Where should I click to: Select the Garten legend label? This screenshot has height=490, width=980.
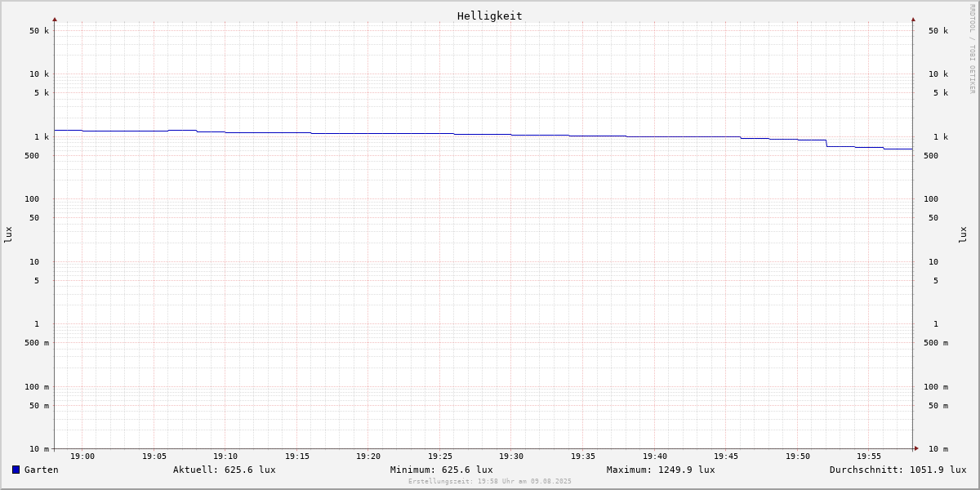pyautogui.click(x=41, y=470)
